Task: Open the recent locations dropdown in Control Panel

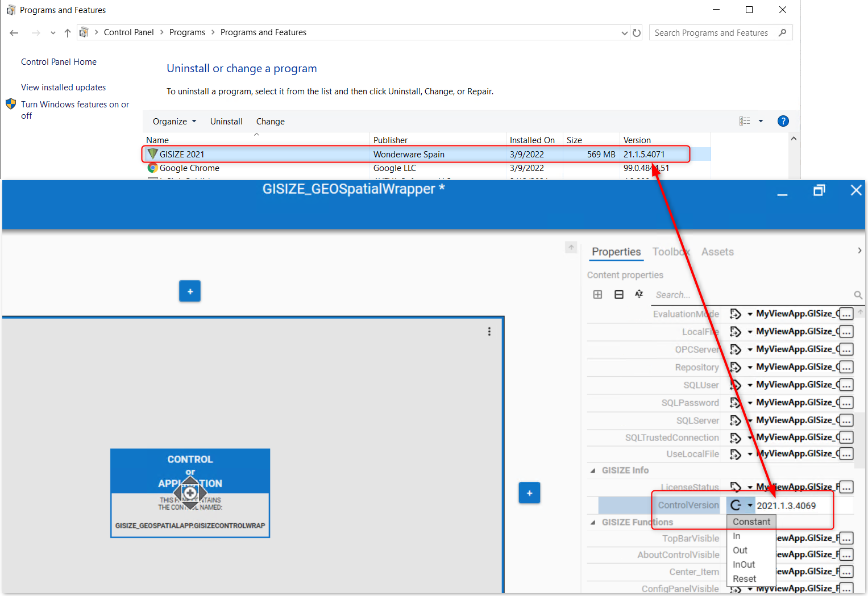Action: tap(53, 33)
